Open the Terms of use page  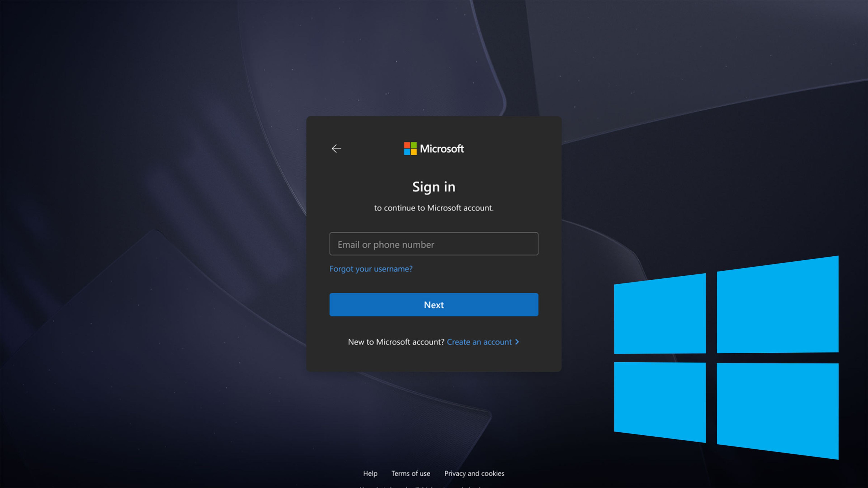point(411,473)
